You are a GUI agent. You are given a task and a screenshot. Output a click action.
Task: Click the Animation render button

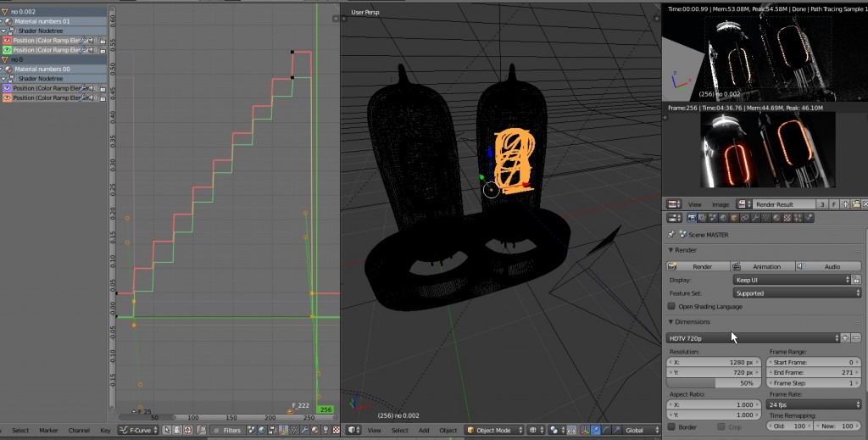coord(763,266)
